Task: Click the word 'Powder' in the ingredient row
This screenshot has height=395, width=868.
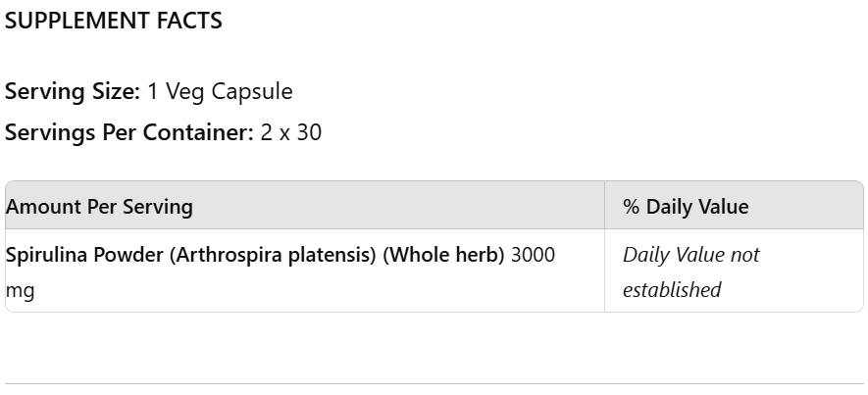Action: pos(136,255)
